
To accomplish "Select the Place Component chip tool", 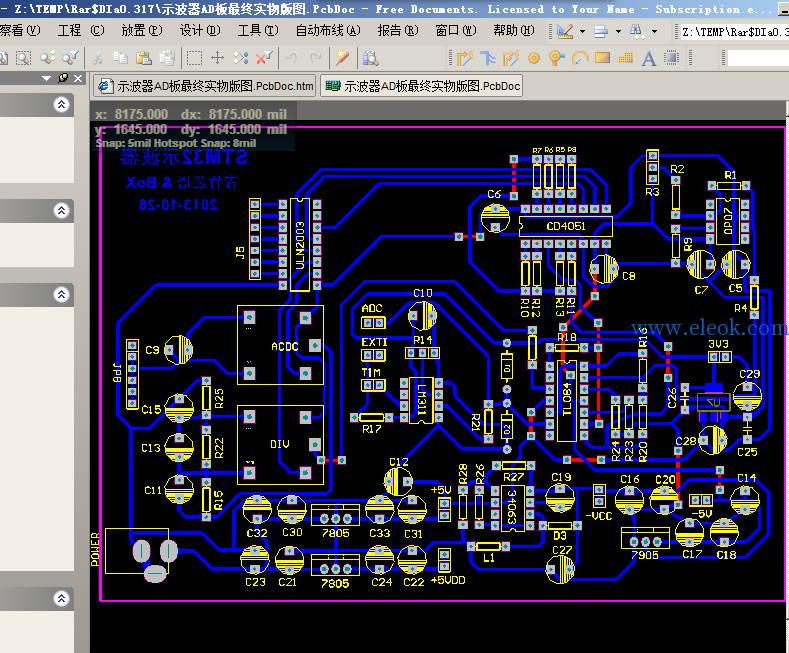I will [672, 58].
